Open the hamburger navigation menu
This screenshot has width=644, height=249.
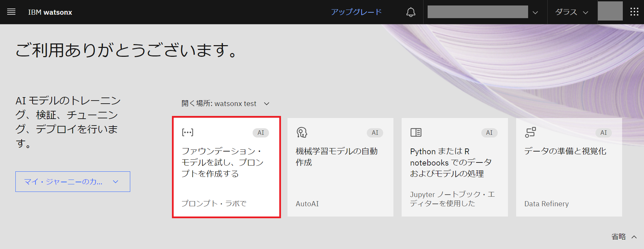coord(11,12)
